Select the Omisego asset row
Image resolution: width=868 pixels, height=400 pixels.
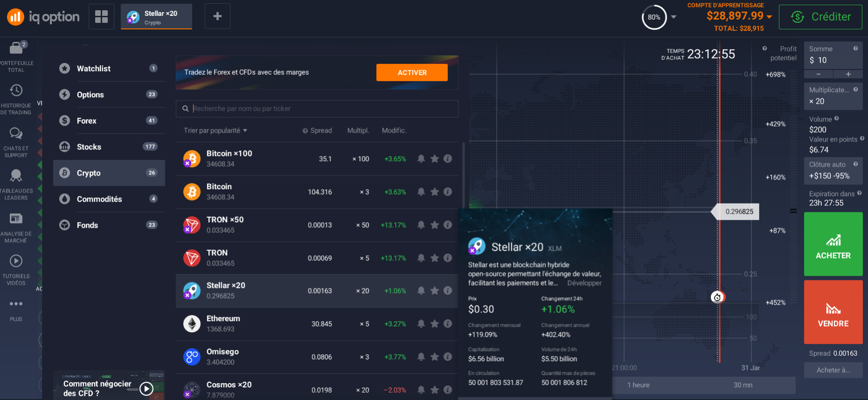317,357
